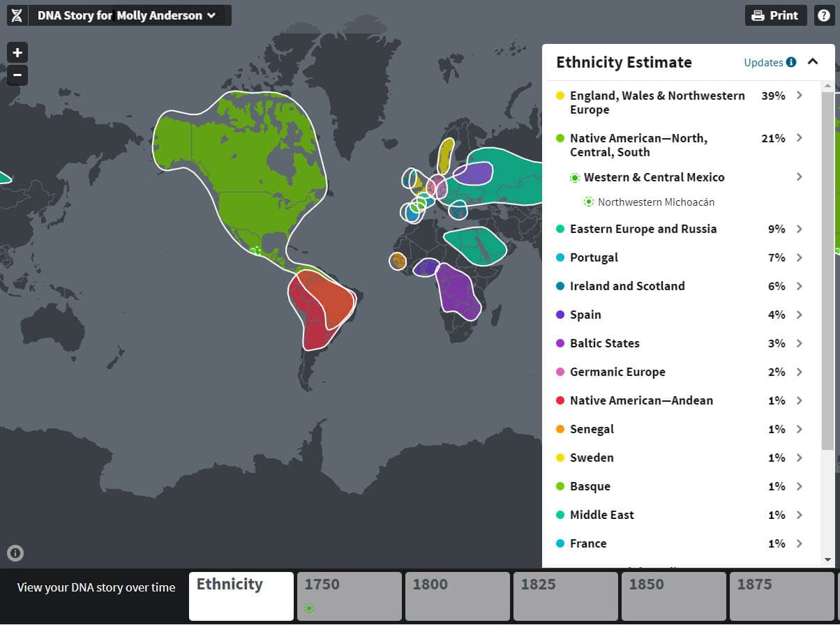Expand the Portugal ethnicity entry
The height and width of the screenshot is (625, 840).
pyautogui.click(x=800, y=257)
